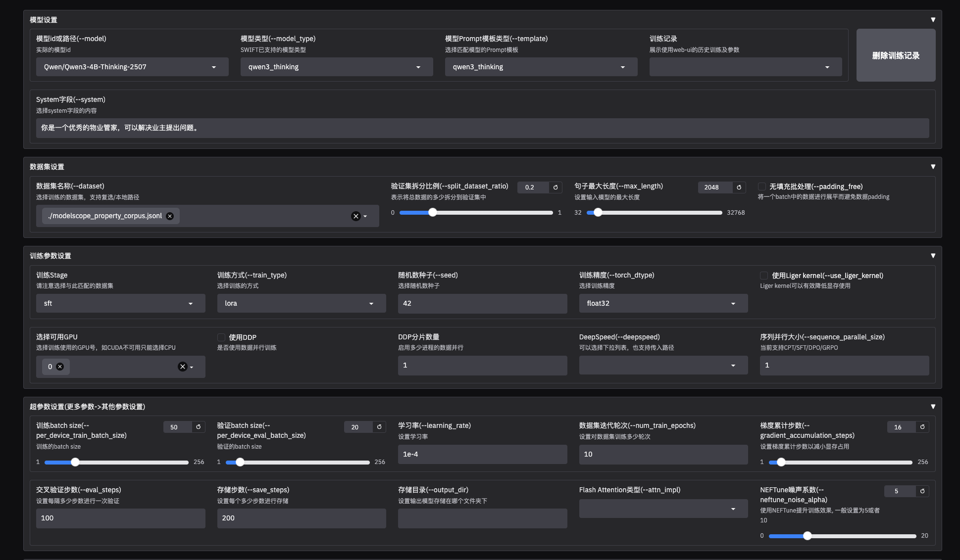Viewport: 960px width, 560px height.
Task: Reset the split_dataset_ratio value icon
Action: coord(556,187)
